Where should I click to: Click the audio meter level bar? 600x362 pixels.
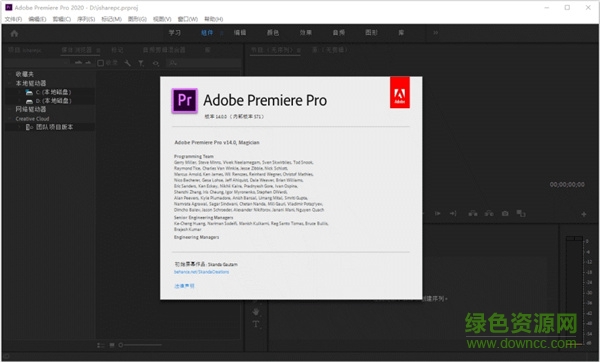574,292
